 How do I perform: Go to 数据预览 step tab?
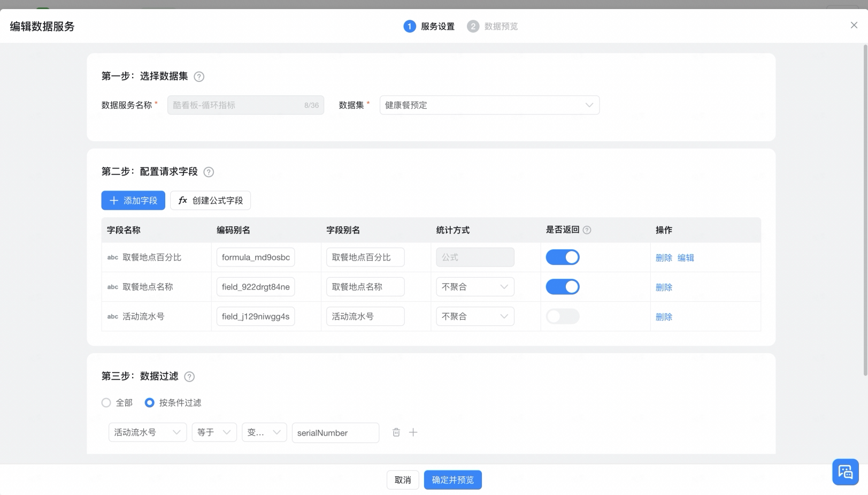point(493,26)
